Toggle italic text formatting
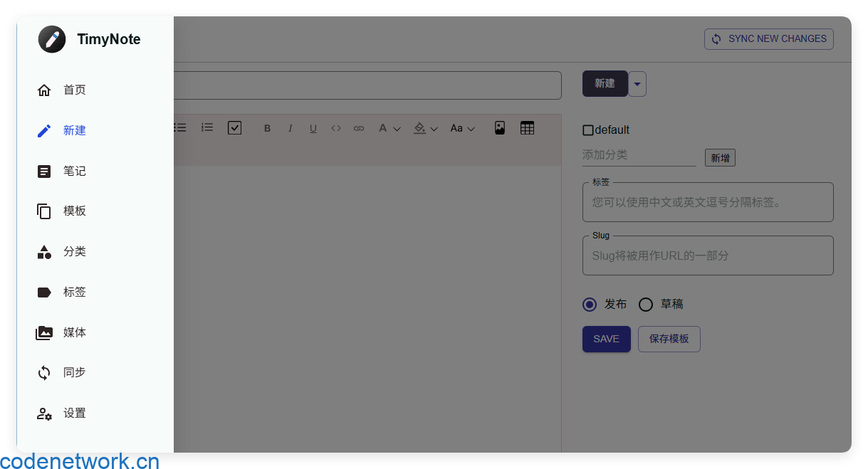Viewport: 868px width, 469px height. click(291, 129)
